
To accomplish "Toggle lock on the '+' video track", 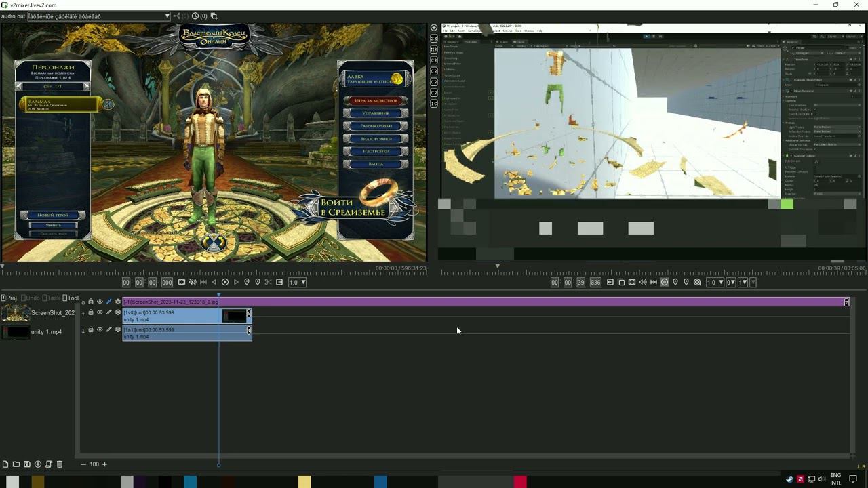I will pyautogui.click(x=91, y=312).
